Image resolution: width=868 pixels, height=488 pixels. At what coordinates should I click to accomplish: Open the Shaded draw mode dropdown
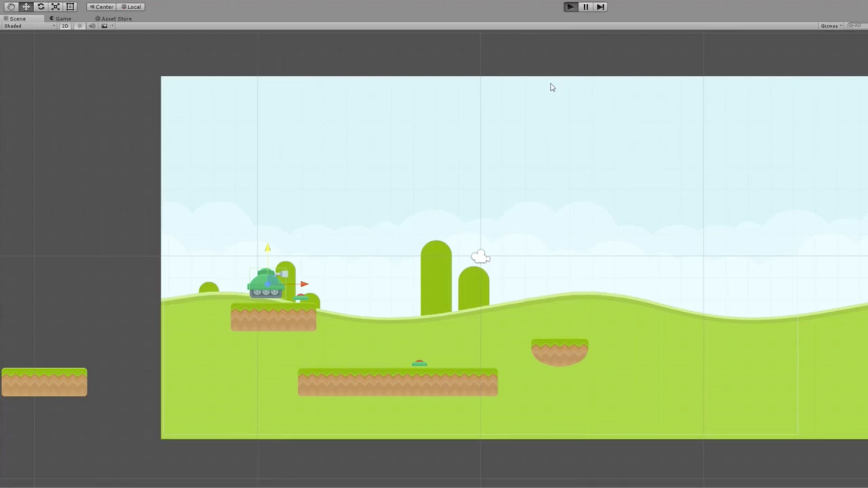pyautogui.click(x=30, y=26)
